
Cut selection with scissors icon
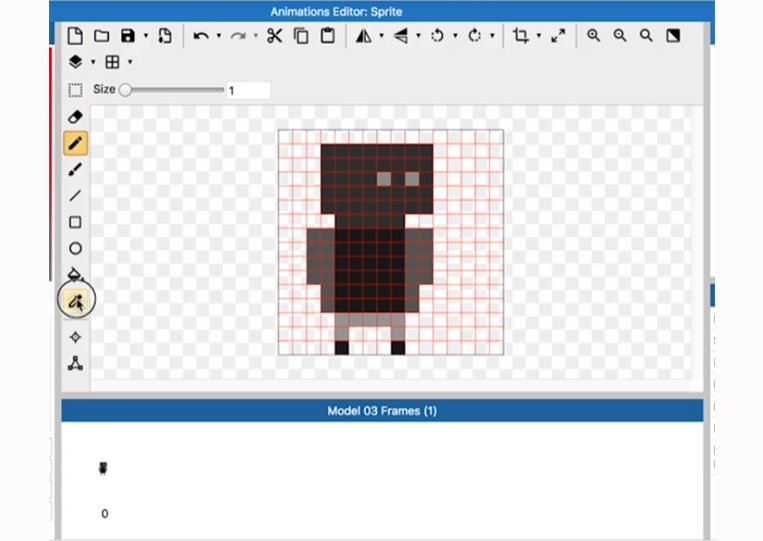tap(274, 36)
